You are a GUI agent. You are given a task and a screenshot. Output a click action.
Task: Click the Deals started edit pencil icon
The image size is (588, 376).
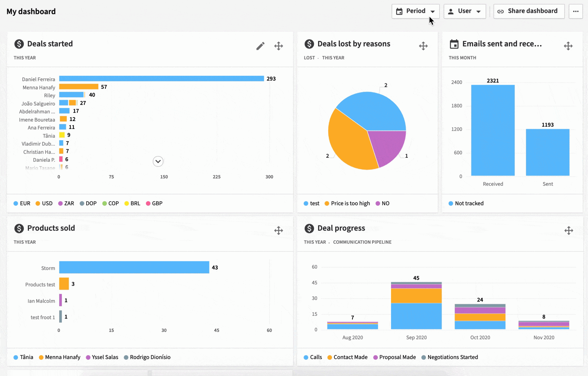260,46
